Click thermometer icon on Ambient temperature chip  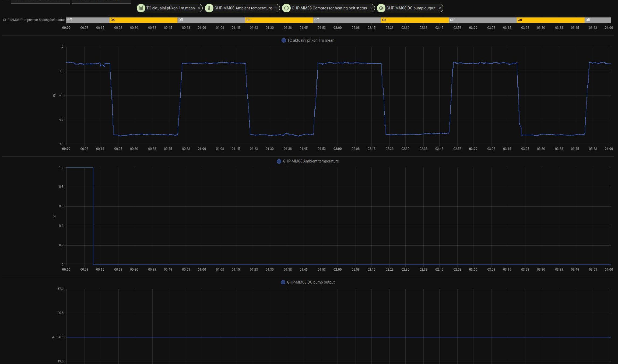209,8
